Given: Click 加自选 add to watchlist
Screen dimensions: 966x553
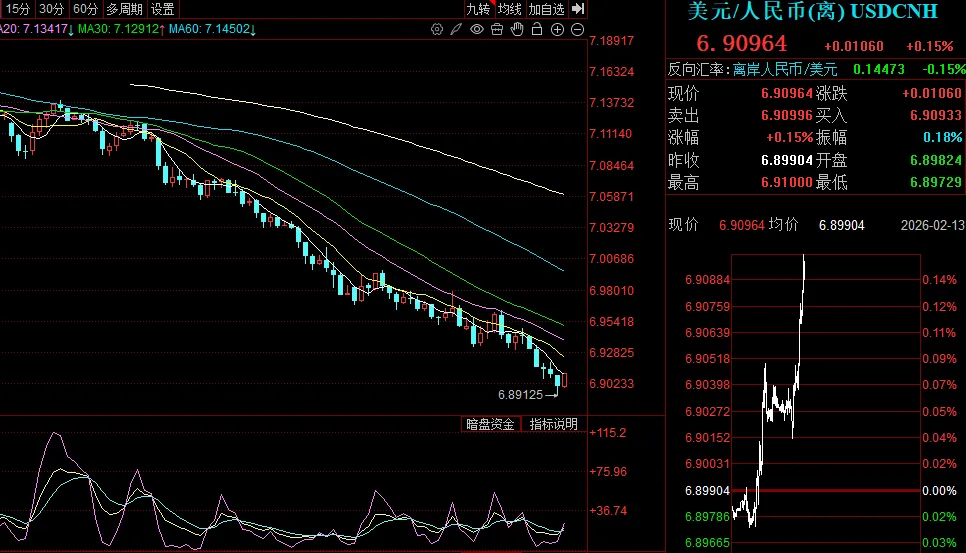Looking at the screenshot, I should point(546,9).
